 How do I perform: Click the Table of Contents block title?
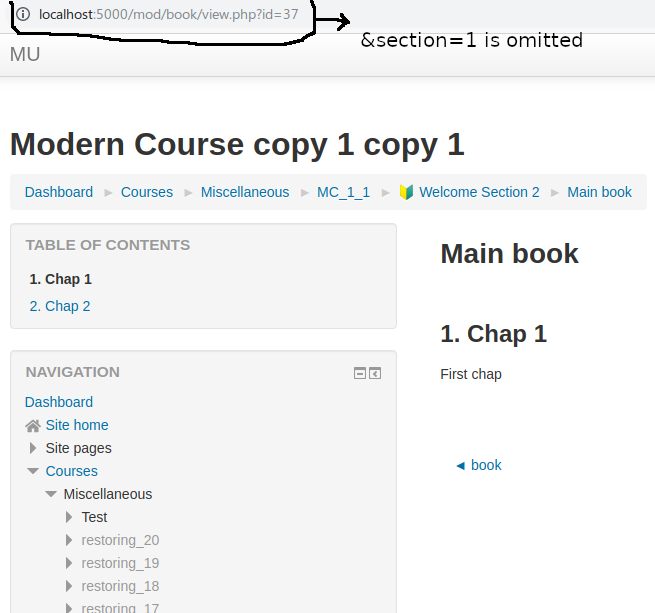coord(108,245)
